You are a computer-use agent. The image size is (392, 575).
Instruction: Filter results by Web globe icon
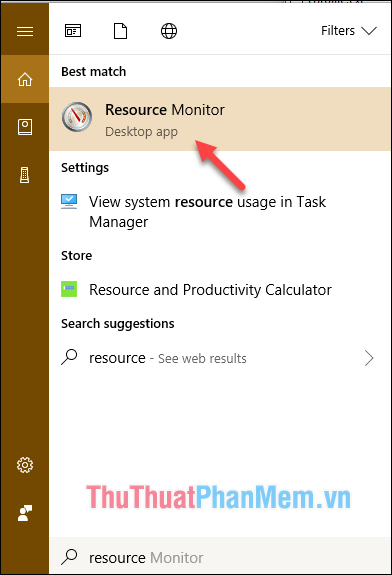tap(169, 31)
